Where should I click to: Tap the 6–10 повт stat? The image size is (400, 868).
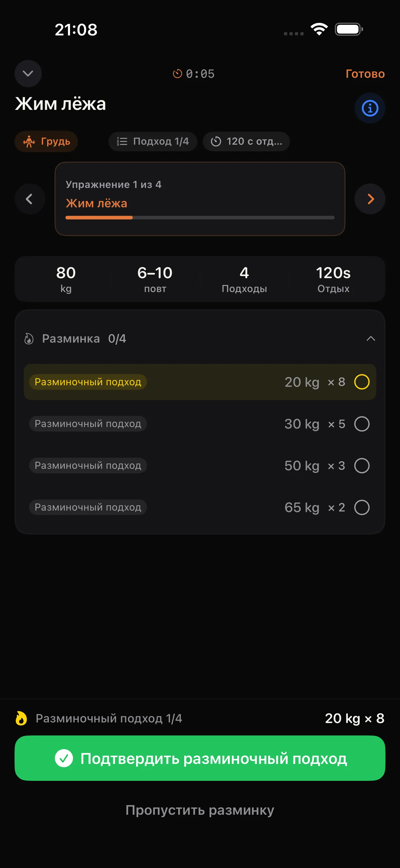pos(155,279)
